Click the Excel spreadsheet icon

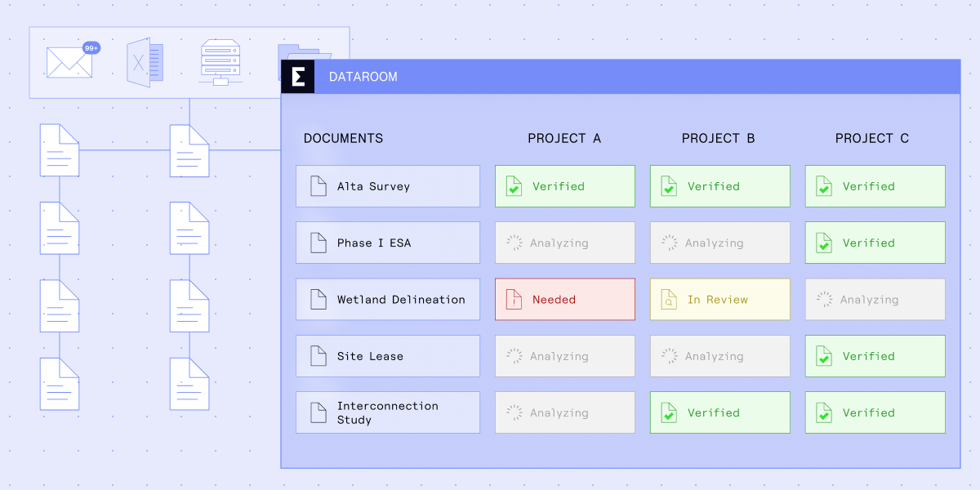[145, 62]
